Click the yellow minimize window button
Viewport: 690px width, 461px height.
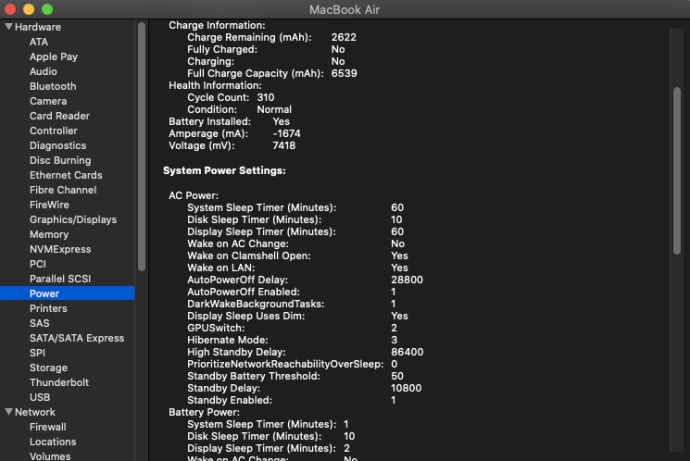click(29, 9)
